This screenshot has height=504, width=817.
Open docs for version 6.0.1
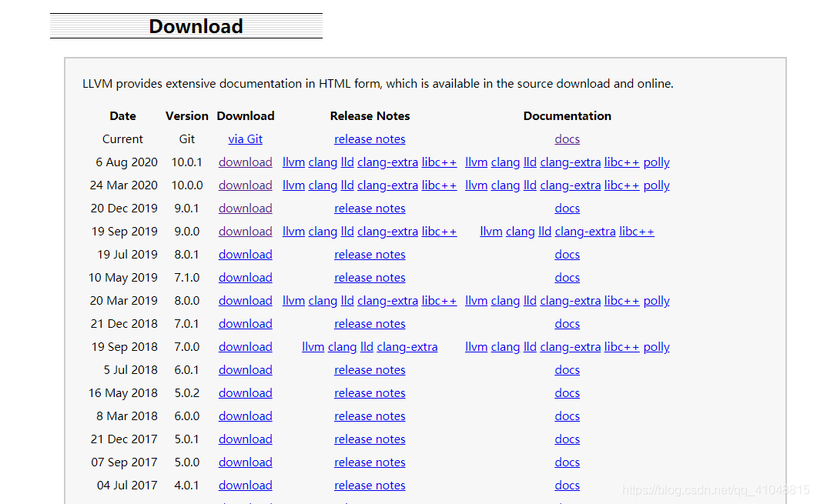pos(567,369)
